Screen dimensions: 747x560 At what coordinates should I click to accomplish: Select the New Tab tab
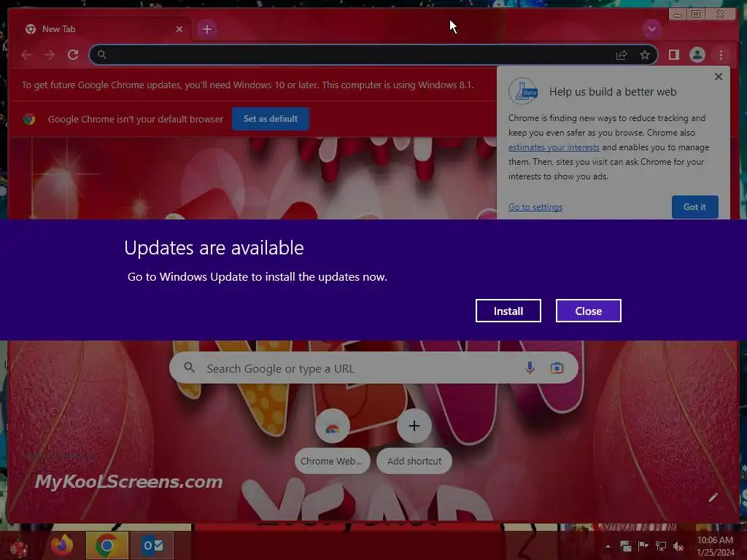point(102,29)
